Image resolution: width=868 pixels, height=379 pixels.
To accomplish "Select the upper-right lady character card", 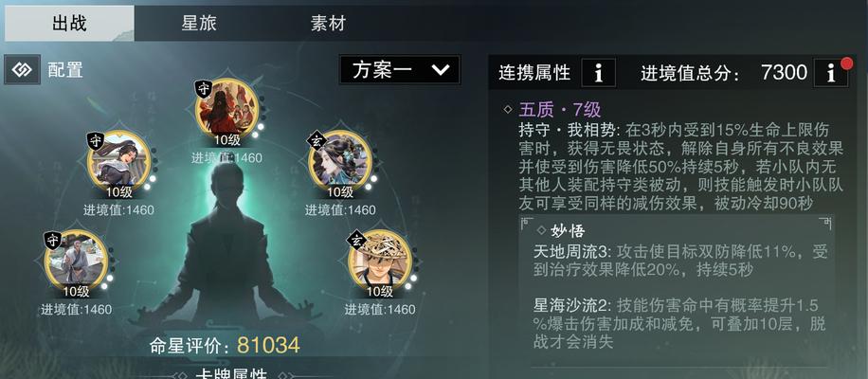I will pos(339,160).
